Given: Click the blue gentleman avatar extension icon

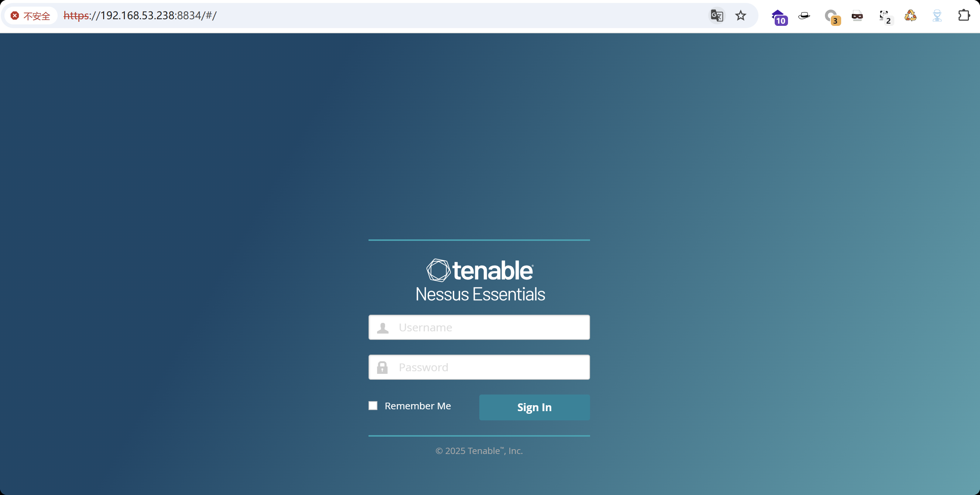Looking at the screenshot, I should (937, 16).
